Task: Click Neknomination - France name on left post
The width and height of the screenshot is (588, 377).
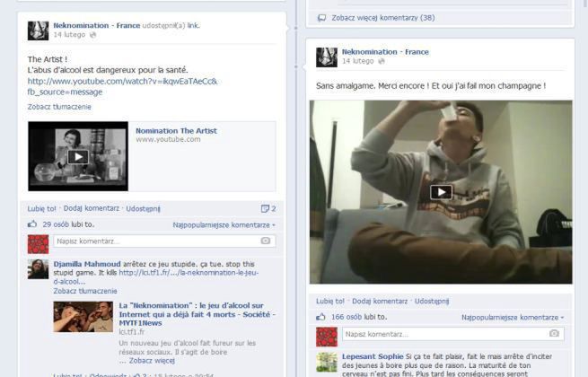Action: point(97,25)
